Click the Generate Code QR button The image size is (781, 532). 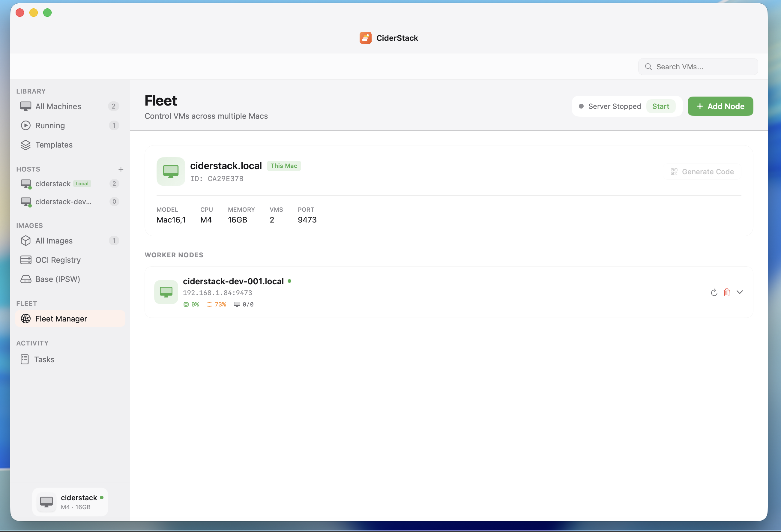(x=702, y=172)
